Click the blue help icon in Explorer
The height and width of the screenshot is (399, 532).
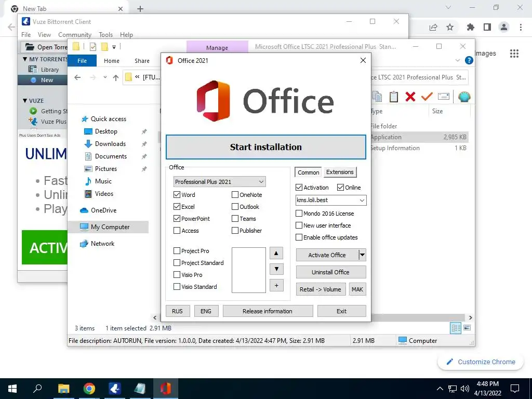tap(469, 60)
